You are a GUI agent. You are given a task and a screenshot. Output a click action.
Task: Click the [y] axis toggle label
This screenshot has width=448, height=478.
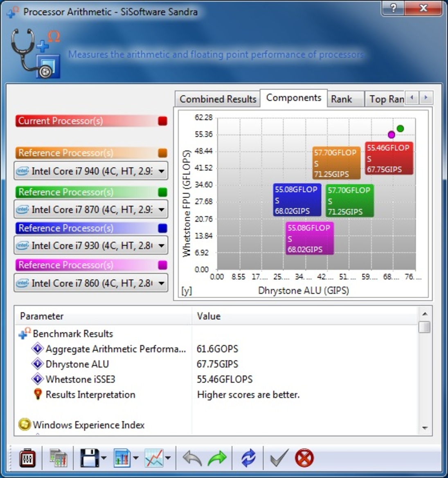(x=186, y=291)
